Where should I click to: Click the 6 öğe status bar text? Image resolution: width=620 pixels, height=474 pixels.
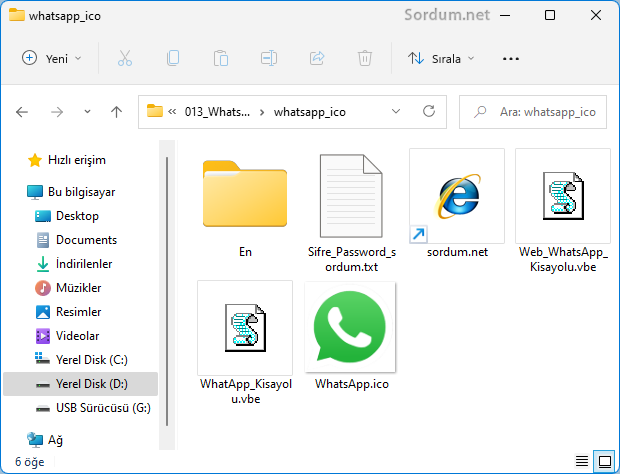tap(30, 462)
